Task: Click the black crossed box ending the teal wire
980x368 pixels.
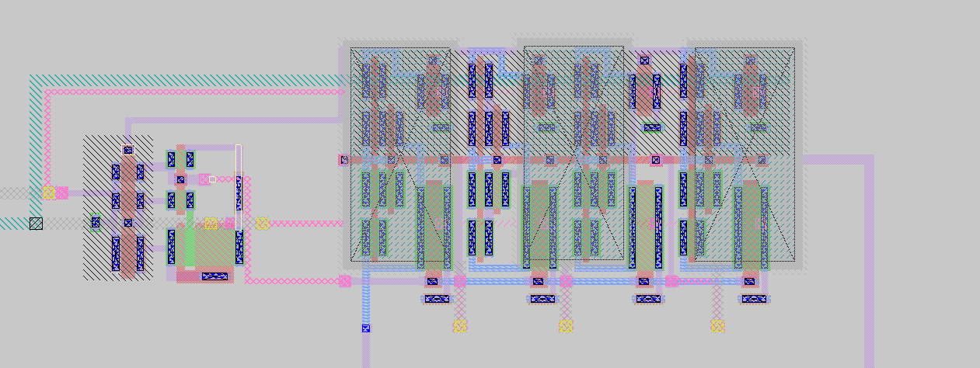Action: pos(36,224)
